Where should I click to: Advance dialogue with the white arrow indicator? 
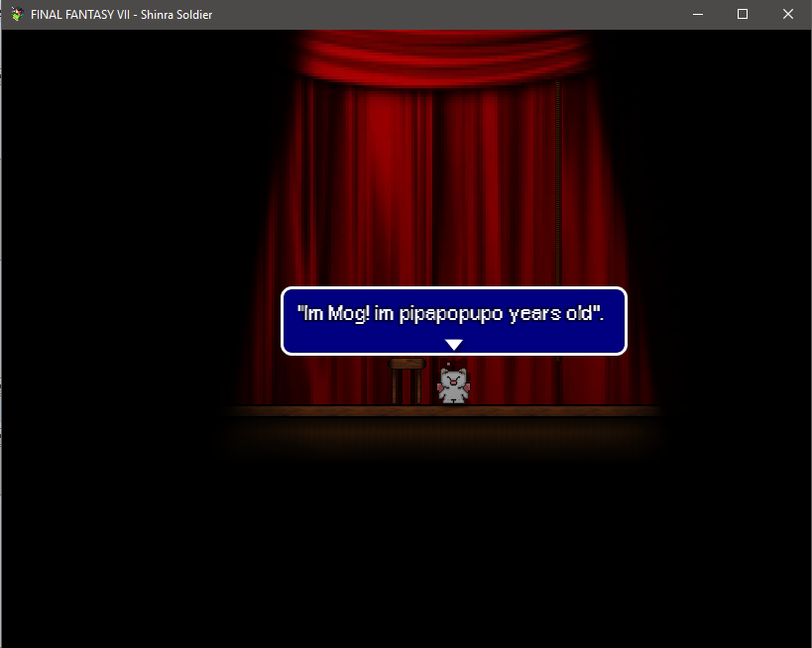454,344
